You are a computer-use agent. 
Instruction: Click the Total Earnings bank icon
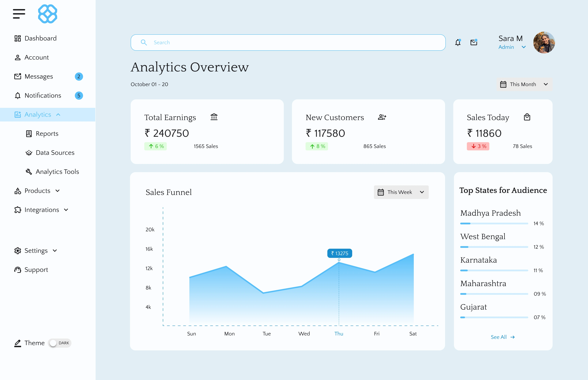pyautogui.click(x=214, y=117)
